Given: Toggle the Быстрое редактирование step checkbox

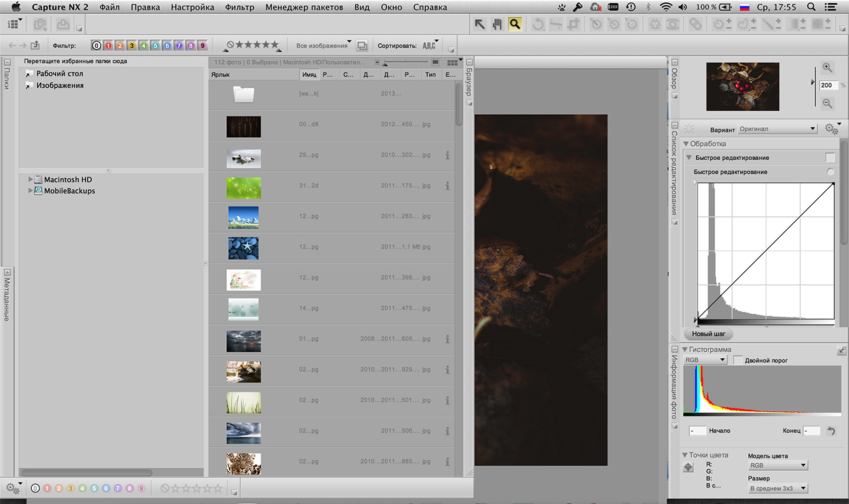Looking at the screenshot, I should click(x=830, y=158).
